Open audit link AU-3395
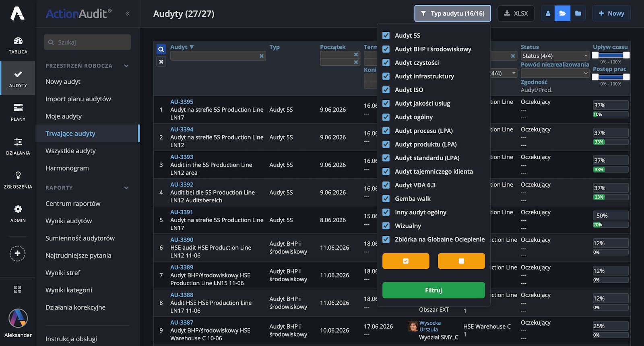 182,102
